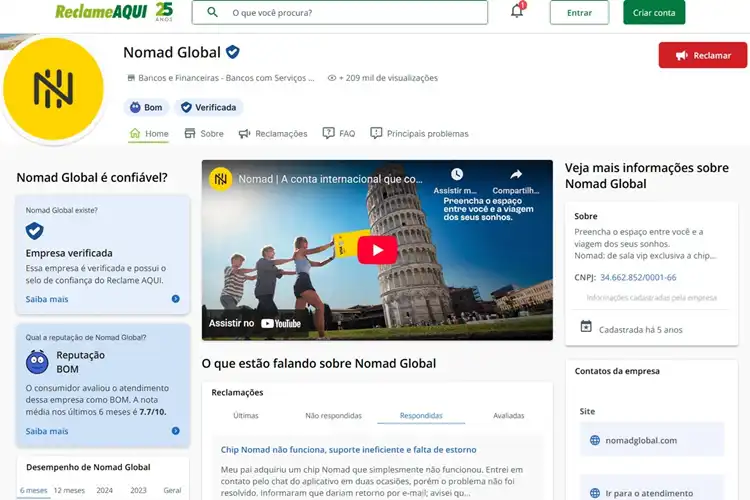Click the 25 anos anniversary logo
The height and width of the screenshot is (500, 750).
tap(164, 11)
